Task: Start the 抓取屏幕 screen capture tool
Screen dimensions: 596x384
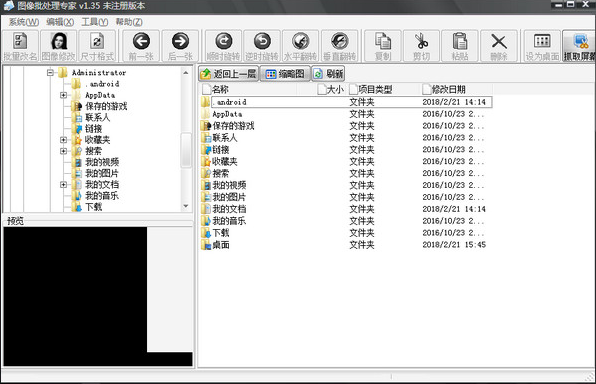Action: click(579, 46)
